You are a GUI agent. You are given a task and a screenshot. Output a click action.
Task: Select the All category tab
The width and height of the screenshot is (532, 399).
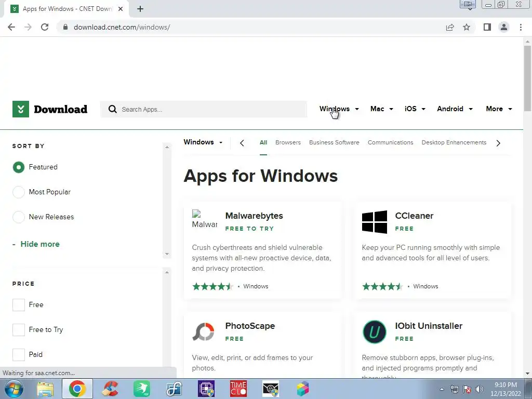(x=263, y=142)
